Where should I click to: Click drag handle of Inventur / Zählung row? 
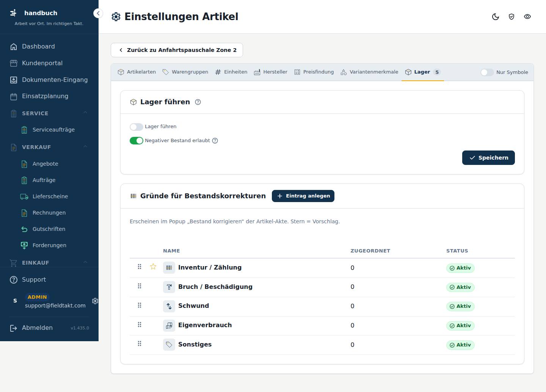tap(140, 267)
